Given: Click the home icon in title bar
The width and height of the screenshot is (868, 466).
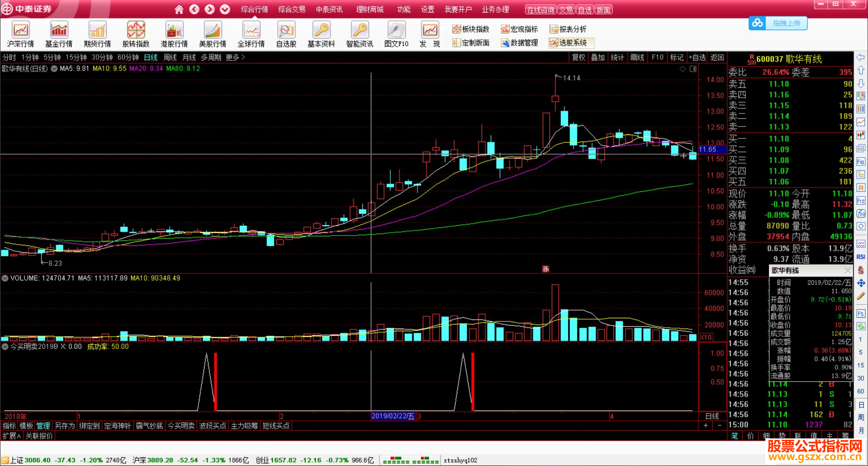Looking at the screenshot, I should 179,9.
